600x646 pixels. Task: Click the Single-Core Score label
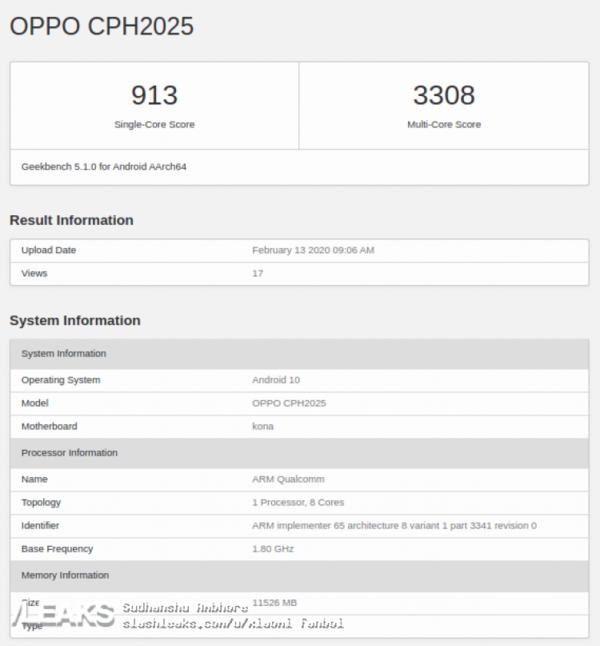pos(155,124)
